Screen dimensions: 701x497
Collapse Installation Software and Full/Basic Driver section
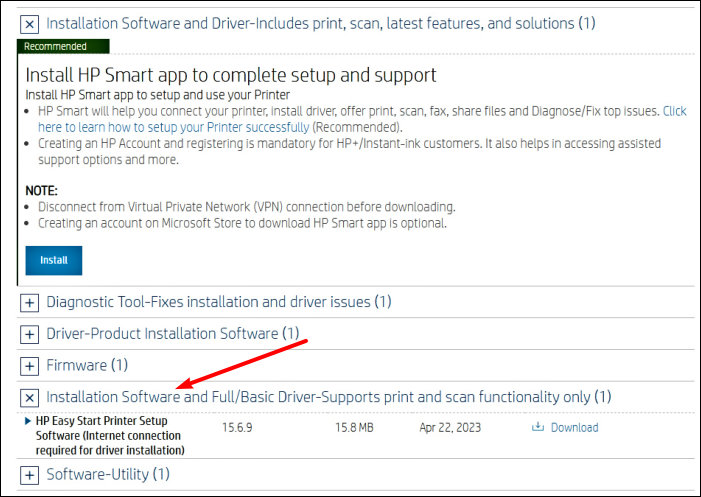pyautogui.click(x=30, y=397)
